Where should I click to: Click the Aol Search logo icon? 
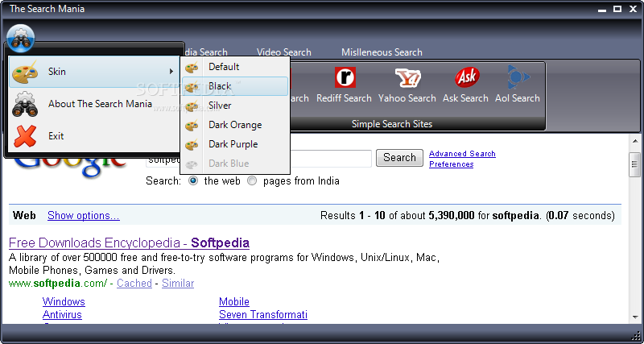coord(518,77)
